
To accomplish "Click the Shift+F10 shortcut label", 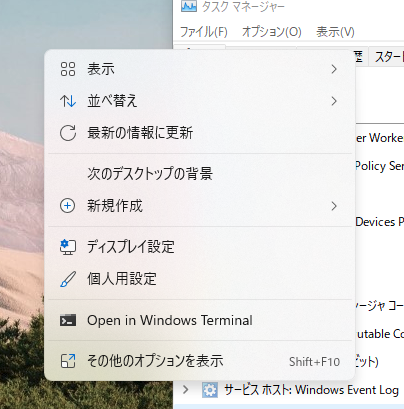I will pos(314,362).
